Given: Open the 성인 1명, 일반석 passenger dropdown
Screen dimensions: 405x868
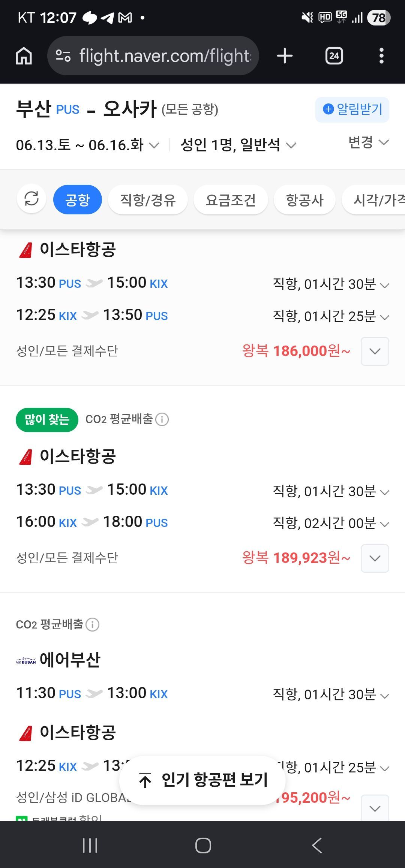Looking at the screenshot, I should [238, 145].
